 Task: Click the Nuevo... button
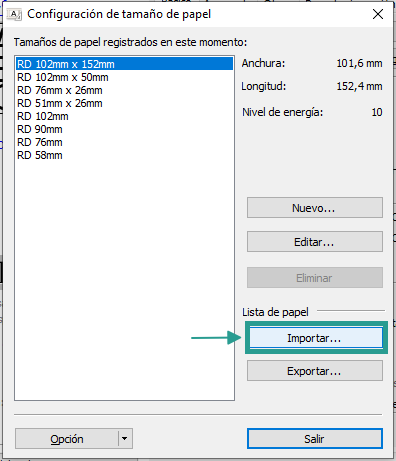pyautogui.click(x=315, y=208)
